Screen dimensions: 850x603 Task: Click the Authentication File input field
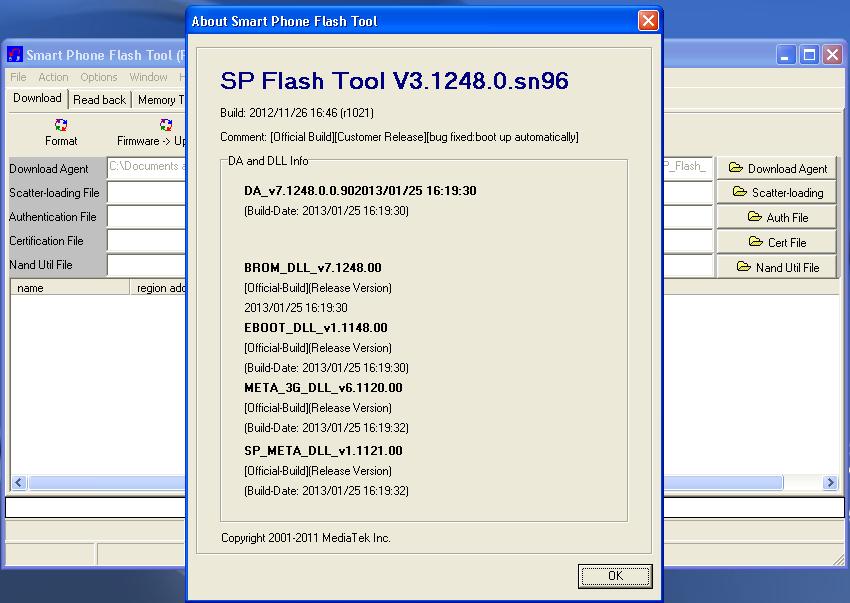pos(146,216)
